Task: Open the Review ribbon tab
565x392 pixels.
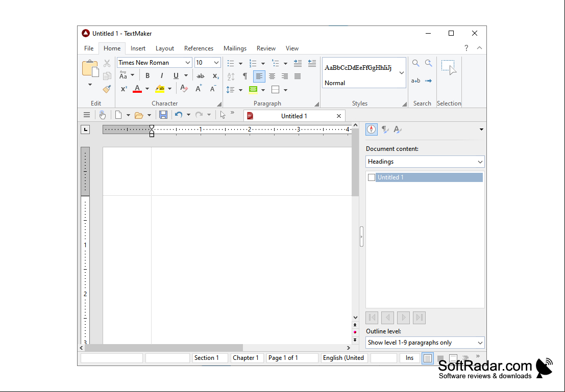Action: (x=266, y=48)
